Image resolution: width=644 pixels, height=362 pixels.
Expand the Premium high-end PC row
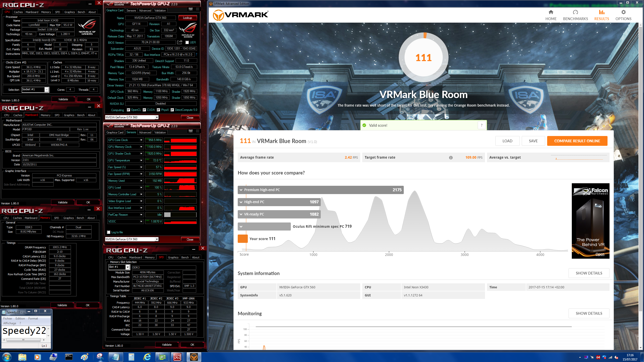point(241,190)
